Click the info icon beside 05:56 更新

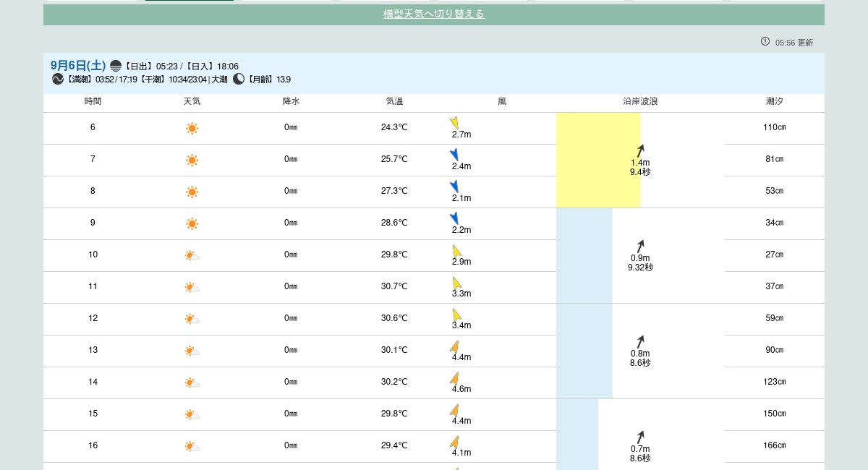pos(765,42)
